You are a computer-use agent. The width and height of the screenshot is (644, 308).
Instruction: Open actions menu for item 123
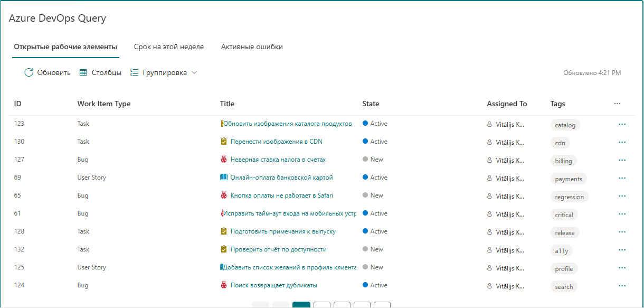click(622, 124)
